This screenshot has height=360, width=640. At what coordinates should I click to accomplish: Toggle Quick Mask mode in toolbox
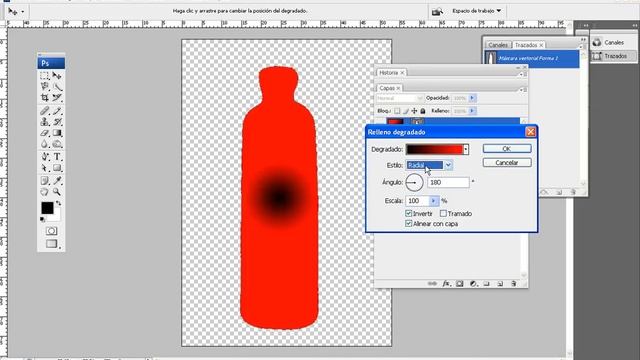click(x=51, y=231)
